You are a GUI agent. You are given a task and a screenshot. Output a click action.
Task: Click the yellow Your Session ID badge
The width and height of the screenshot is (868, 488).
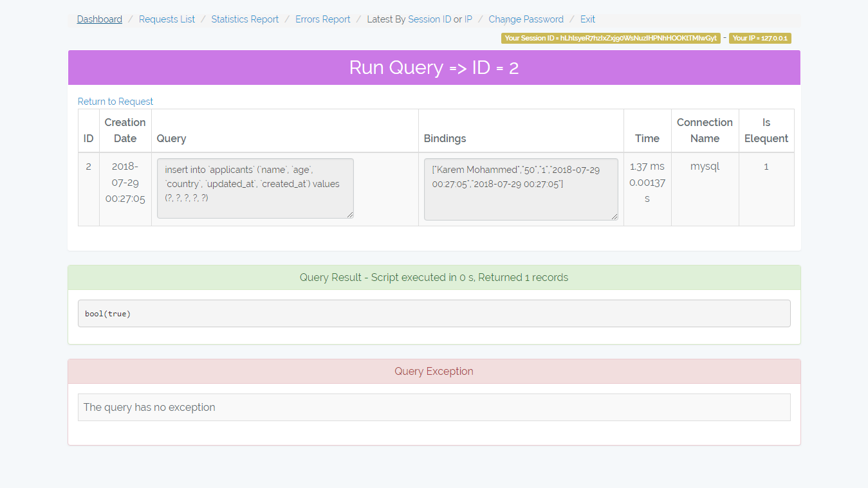click(x=610, y=38)
